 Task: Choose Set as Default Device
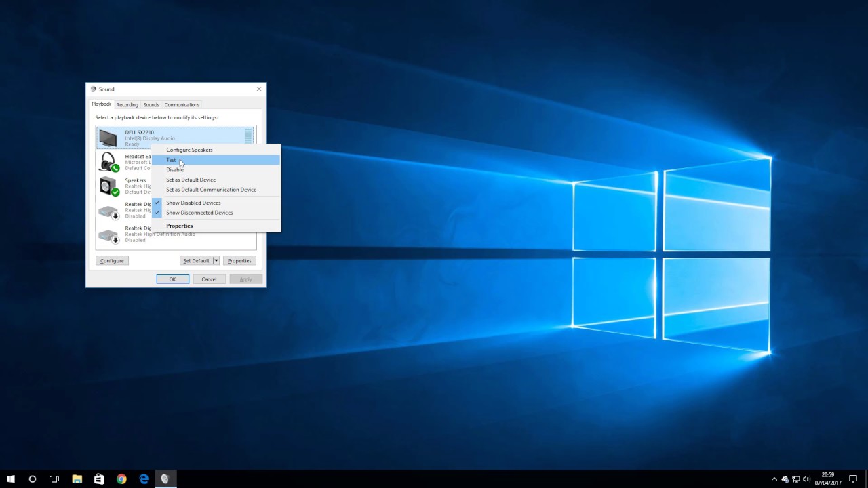(x=216, y=180)
